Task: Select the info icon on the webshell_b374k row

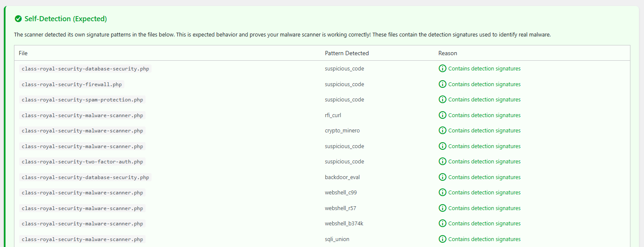Action: [442, 223]
